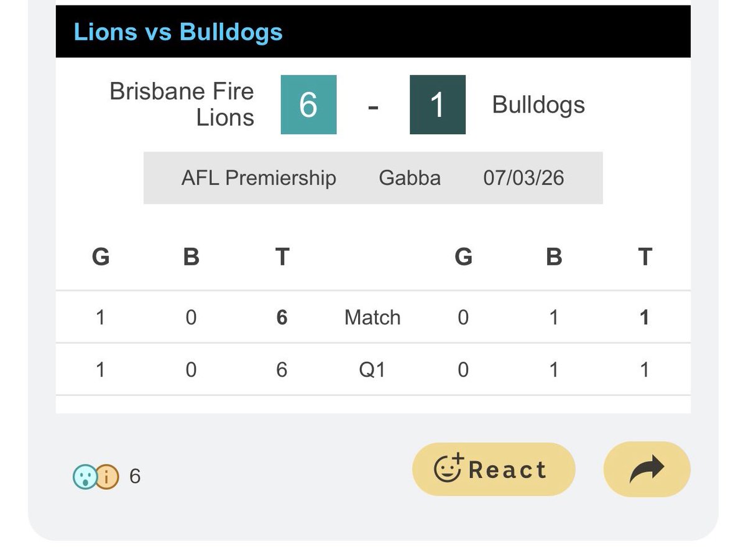Click the AFL Premiership competition label
The width and height of the screenshot is (746, 560).
tap(259, 178)
